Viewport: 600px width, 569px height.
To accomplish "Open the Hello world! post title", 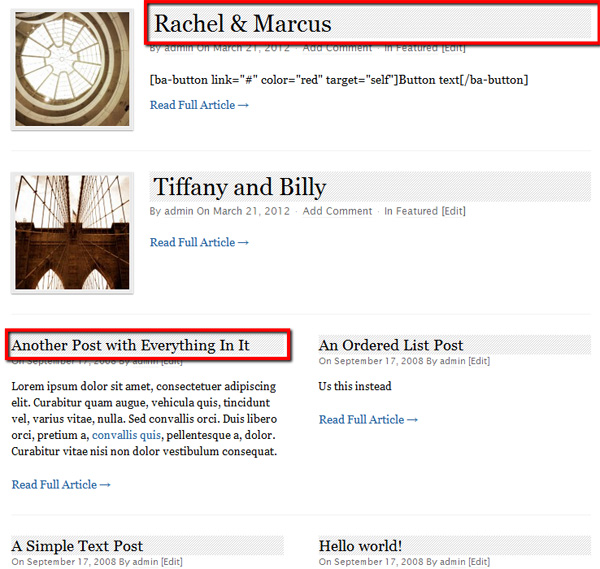I will pyautogui.click(x=360, y=546).
